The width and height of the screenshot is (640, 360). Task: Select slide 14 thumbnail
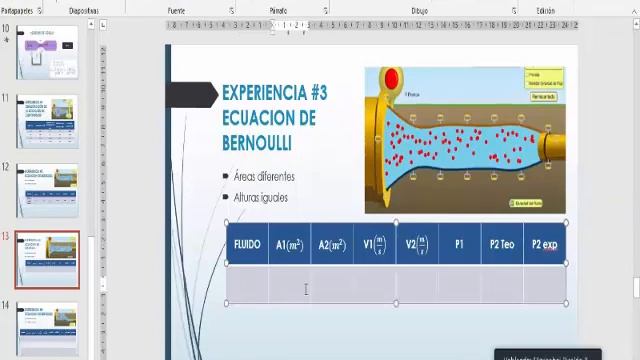coord(47,329)
